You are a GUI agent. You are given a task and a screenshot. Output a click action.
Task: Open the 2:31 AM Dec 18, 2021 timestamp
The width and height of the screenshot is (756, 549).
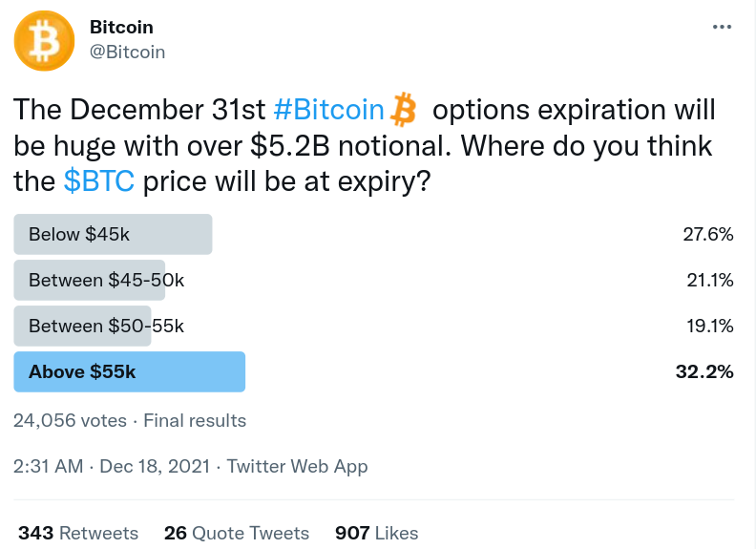(x=112, y=466)
